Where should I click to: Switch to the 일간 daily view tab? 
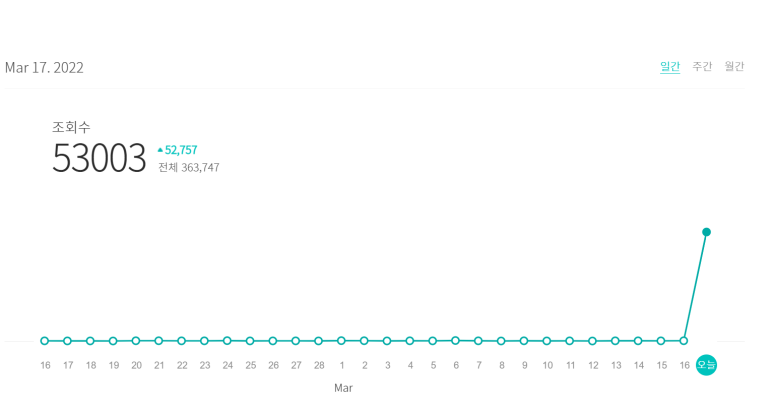669,66
